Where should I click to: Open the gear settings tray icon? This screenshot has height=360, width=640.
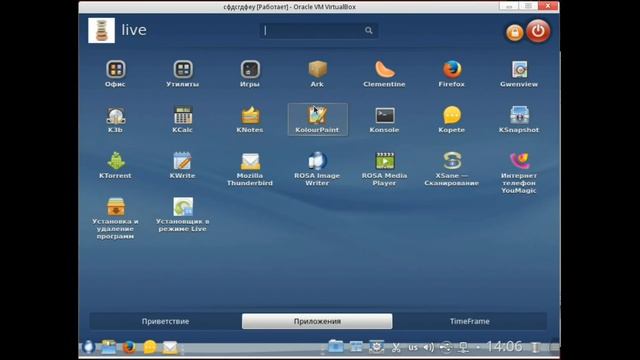click(x=376, y=347)
